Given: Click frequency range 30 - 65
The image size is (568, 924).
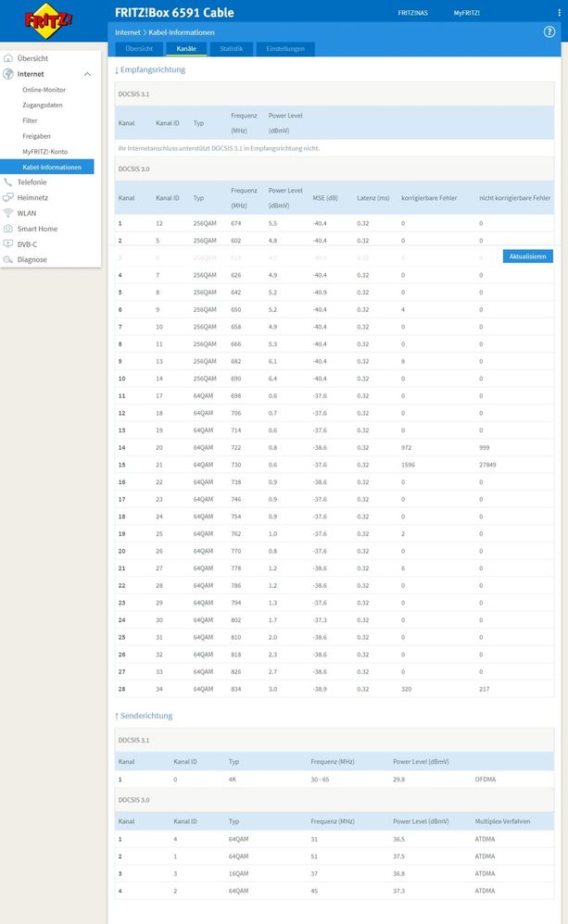Looking at the screenshot, I should [320, 779].
